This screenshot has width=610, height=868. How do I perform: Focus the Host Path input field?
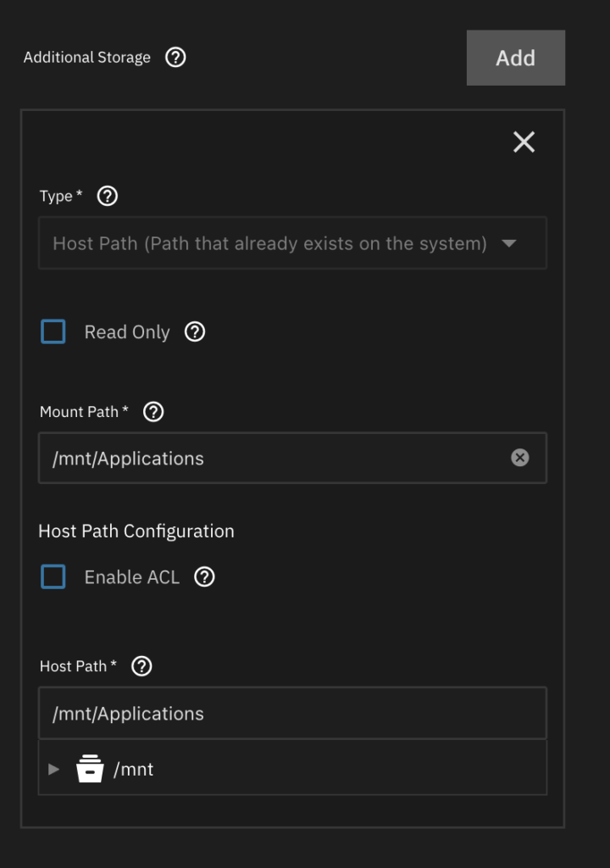tap(288, 714)
